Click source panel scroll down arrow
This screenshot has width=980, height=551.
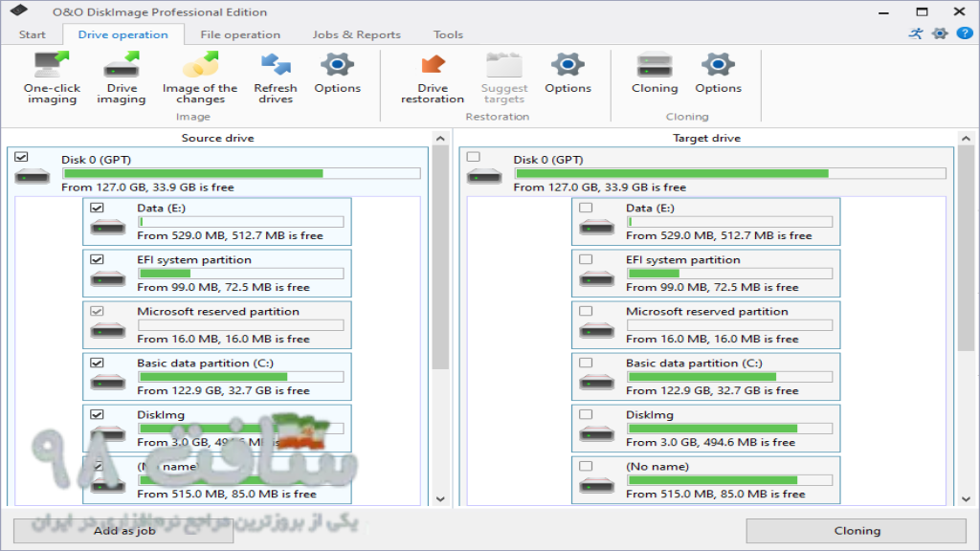pyautogui.click(x=440, y=498)
